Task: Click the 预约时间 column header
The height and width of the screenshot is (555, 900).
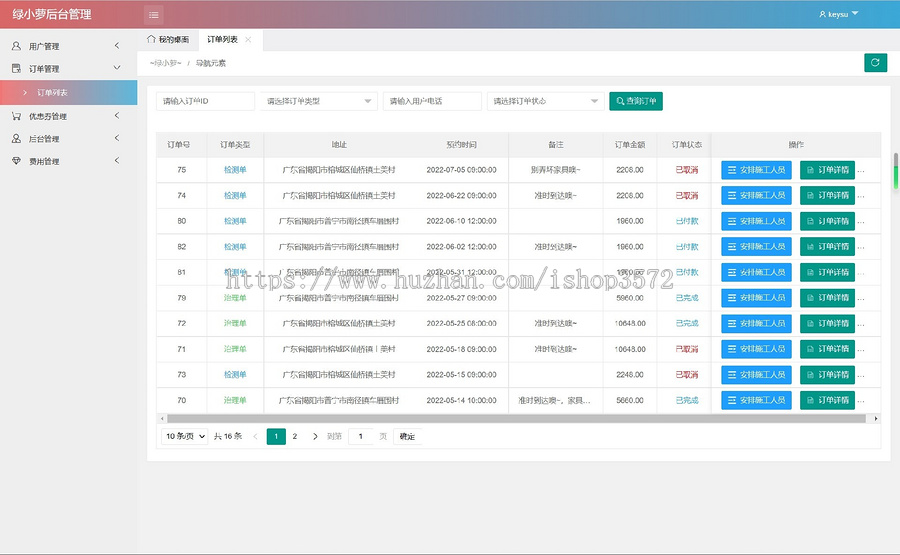Action: click(461, 145)
